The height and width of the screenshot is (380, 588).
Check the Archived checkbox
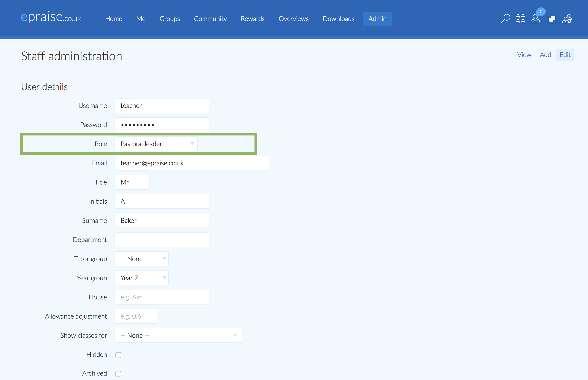coord(118,373)
